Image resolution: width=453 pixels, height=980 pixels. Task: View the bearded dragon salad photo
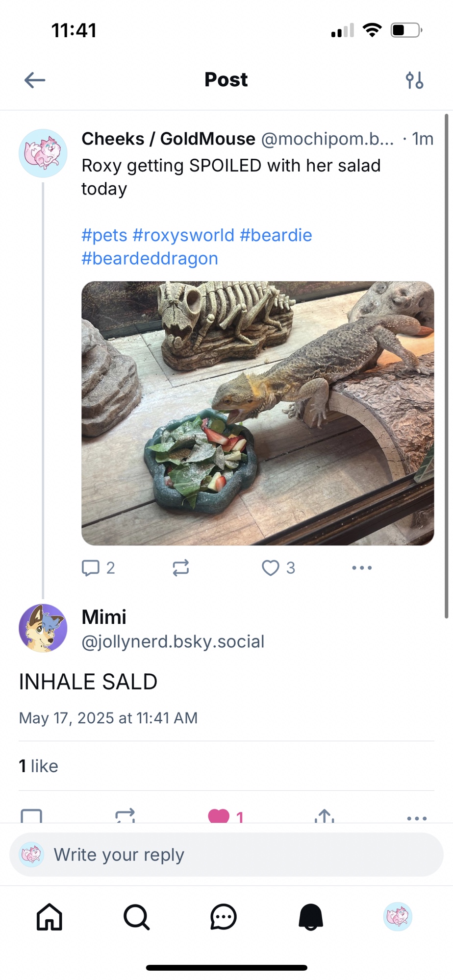tap(257, 413)
